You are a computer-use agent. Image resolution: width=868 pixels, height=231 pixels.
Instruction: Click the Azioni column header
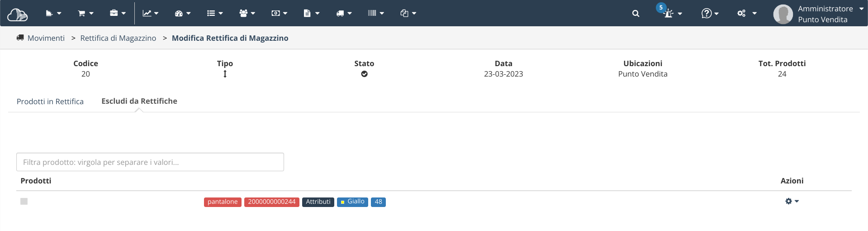coord(792,181)
